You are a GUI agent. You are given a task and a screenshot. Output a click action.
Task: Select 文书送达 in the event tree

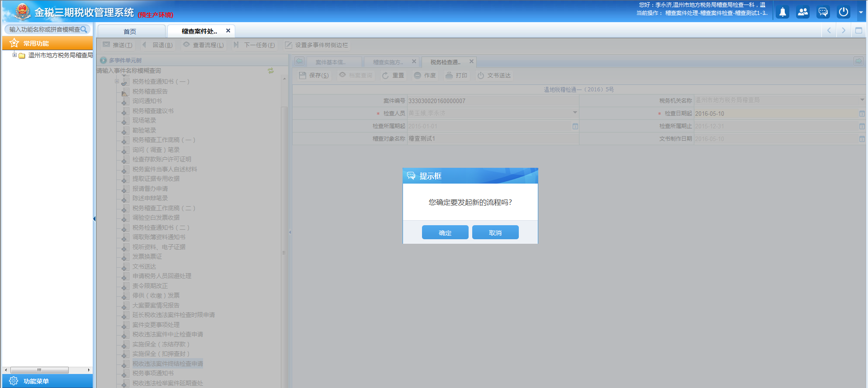144,266
